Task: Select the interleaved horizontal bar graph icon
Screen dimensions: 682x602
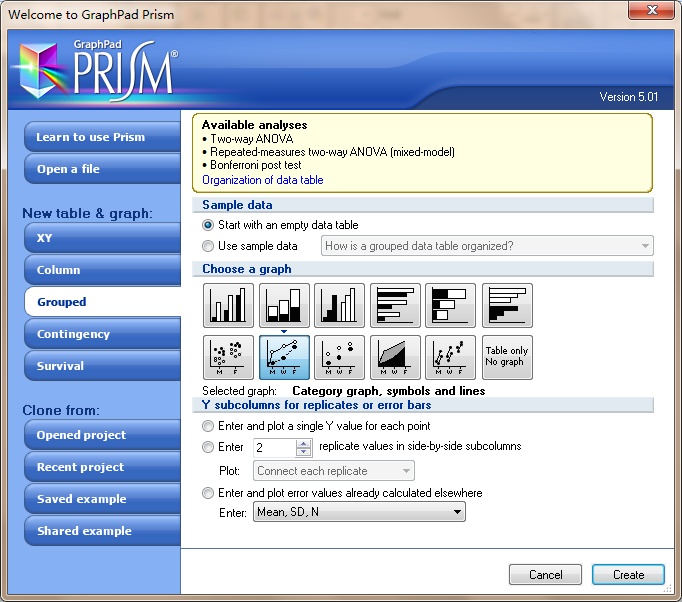Action: [395, 305]
